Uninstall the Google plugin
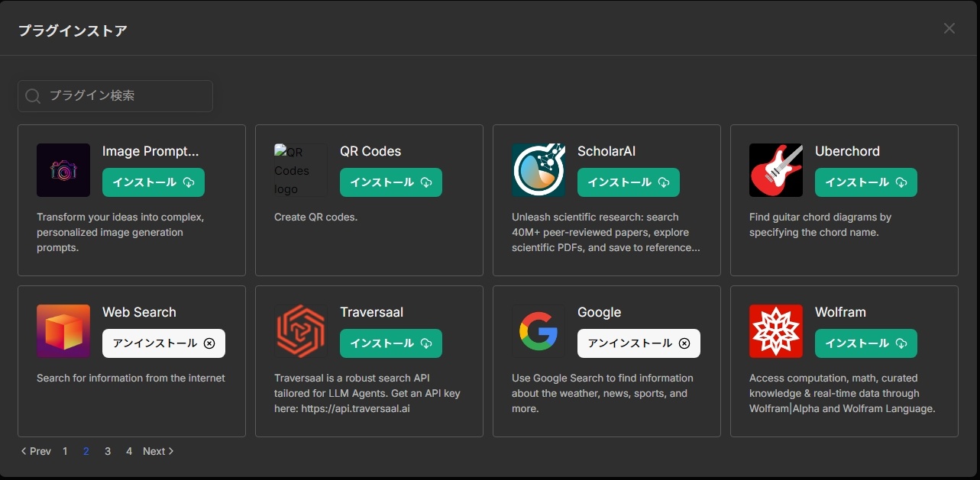The height and width of the screenshot is (480, 980). [639, 343]
